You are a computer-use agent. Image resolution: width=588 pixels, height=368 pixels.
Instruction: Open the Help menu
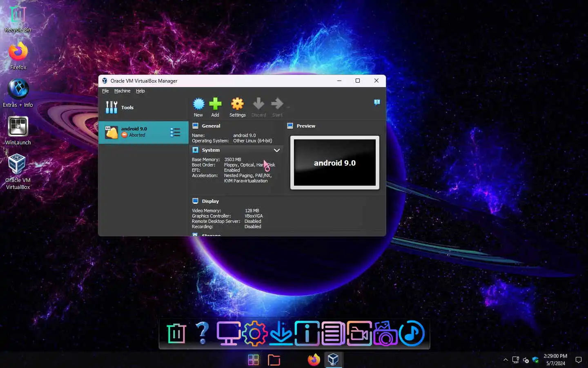click(140, 91)
